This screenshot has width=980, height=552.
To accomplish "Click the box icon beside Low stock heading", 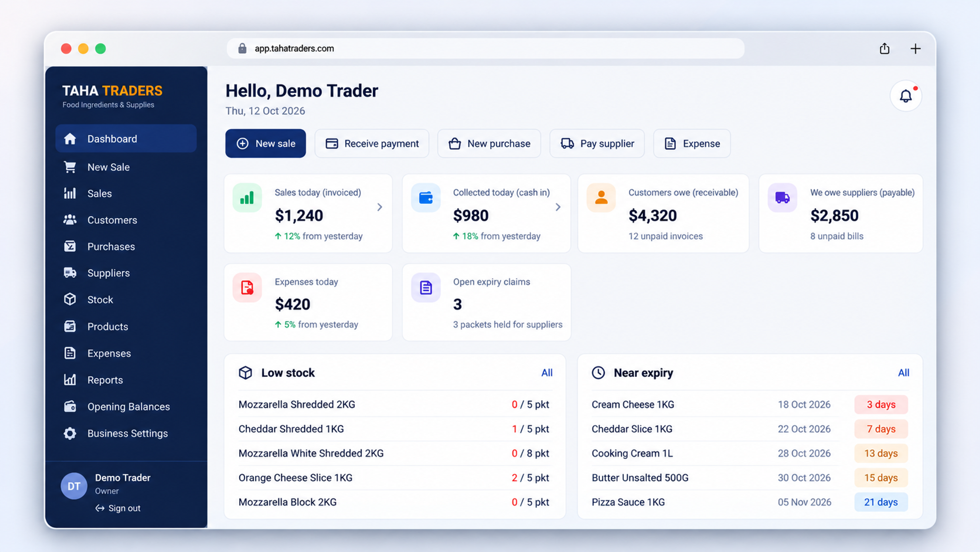I will click(245, 373).
